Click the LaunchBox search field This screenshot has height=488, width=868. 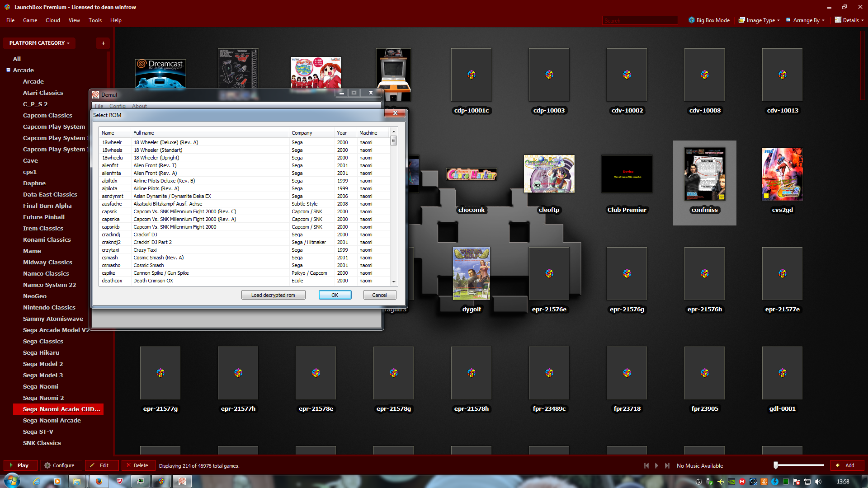640,20
